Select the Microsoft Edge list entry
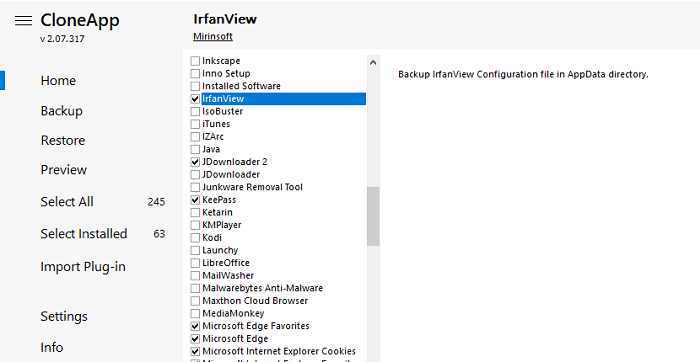 pos(235,339)
